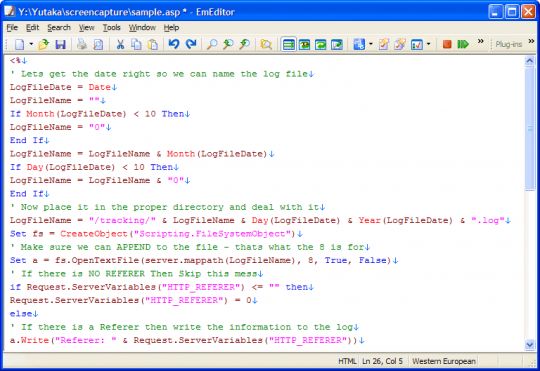Expand the Select Configuration dropdown arrow

point(371,44)
